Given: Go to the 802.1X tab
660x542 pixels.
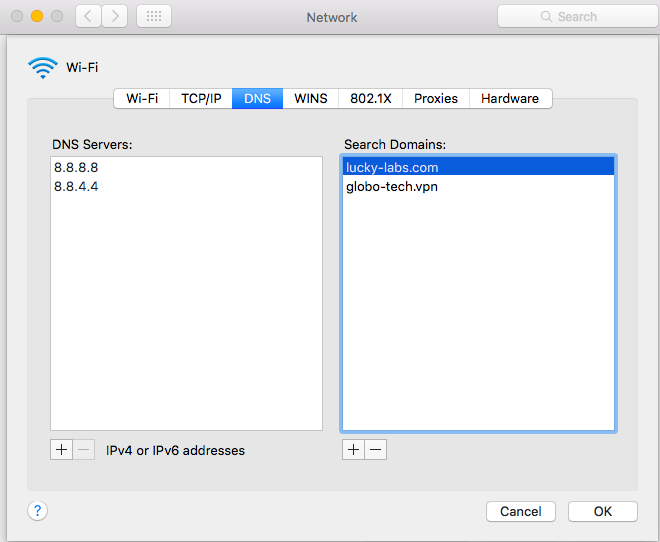Looking at the screenshot, I should pyautogui.click(x=371, y=99).
